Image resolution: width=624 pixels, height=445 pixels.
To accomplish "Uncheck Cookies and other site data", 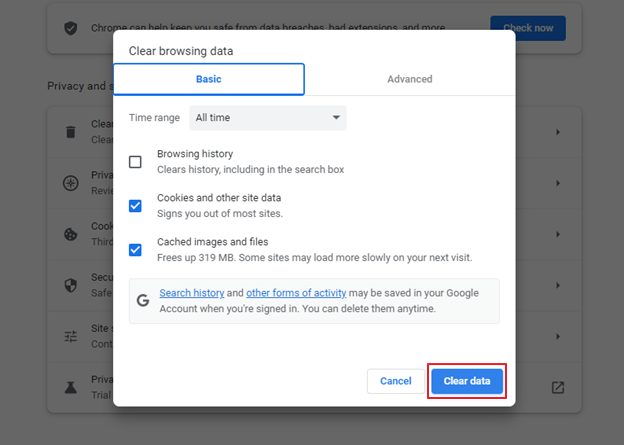I will [135, 206].
